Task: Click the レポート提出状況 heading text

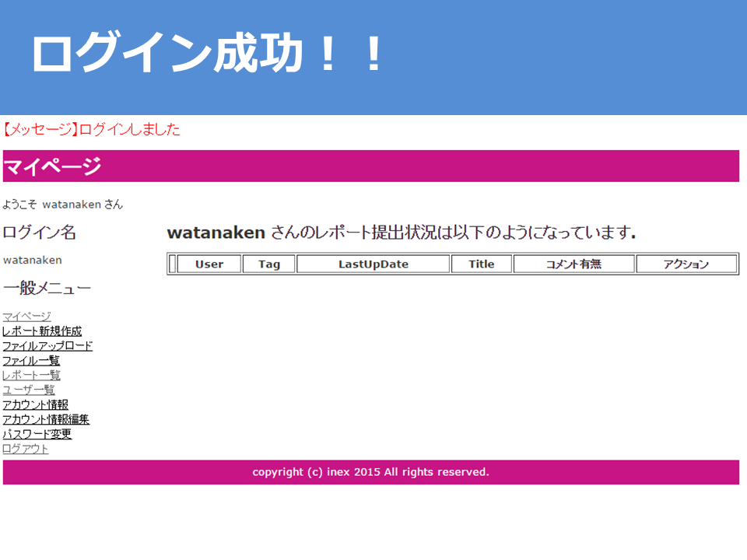Action: 402,233
